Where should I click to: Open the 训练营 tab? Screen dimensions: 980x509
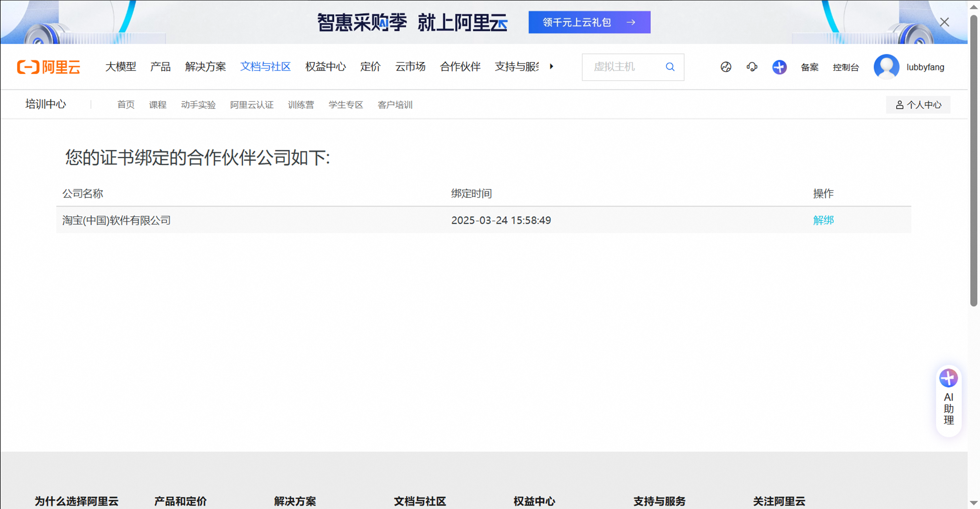[x=301, y=105]
